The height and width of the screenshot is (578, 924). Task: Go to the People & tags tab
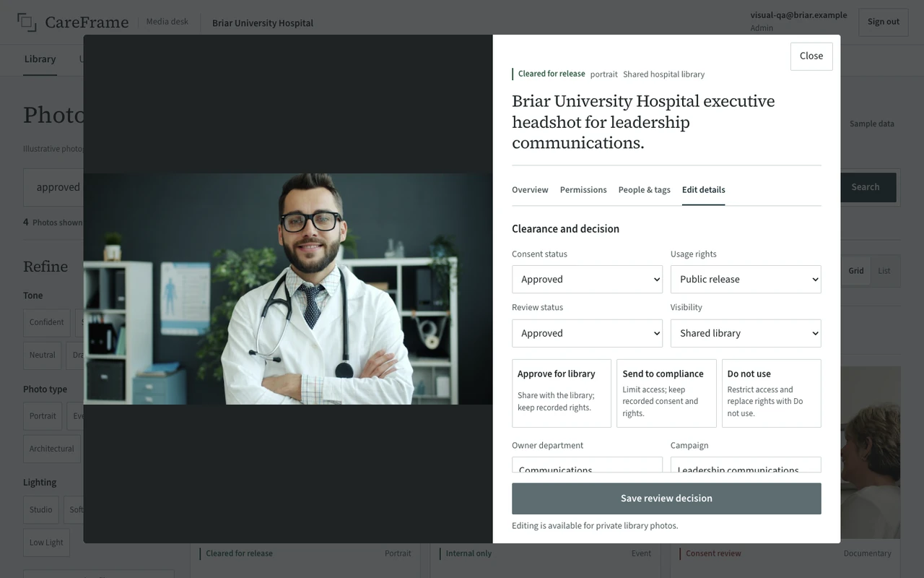coord(644,190)
